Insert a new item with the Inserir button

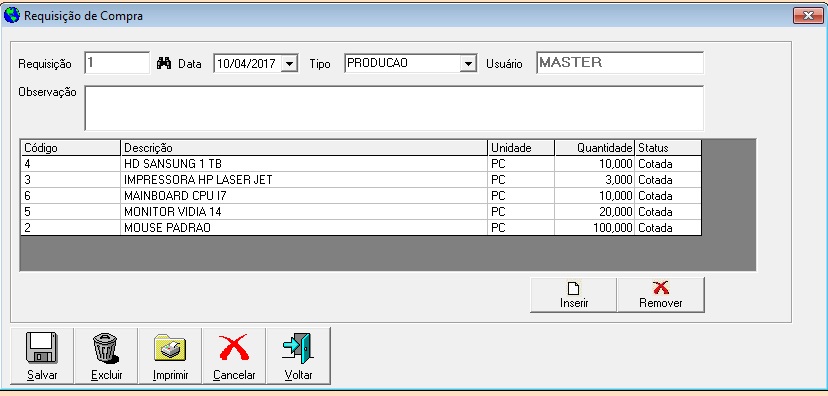click(573, 295)
